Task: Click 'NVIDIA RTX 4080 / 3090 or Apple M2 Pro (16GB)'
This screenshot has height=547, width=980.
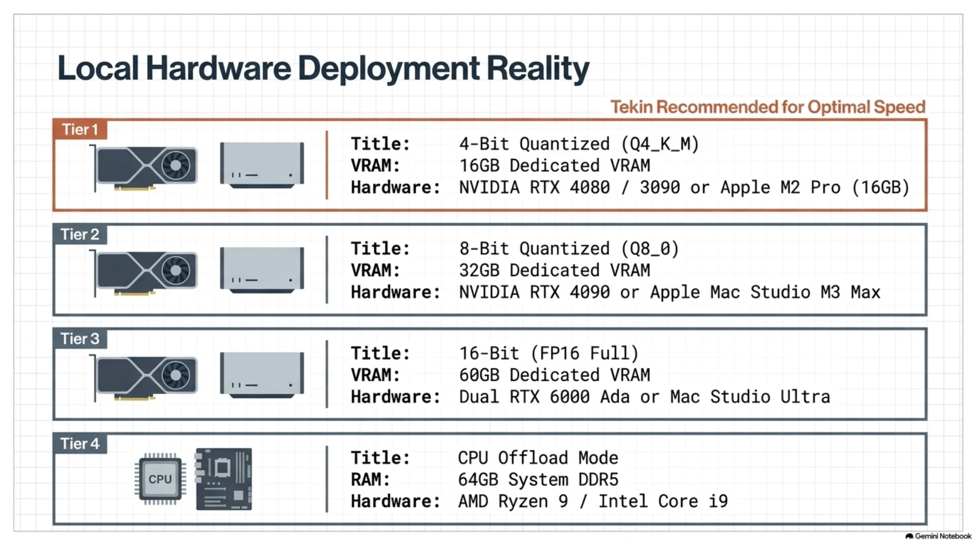Action: pyautogui.click(x=684, y=188)
